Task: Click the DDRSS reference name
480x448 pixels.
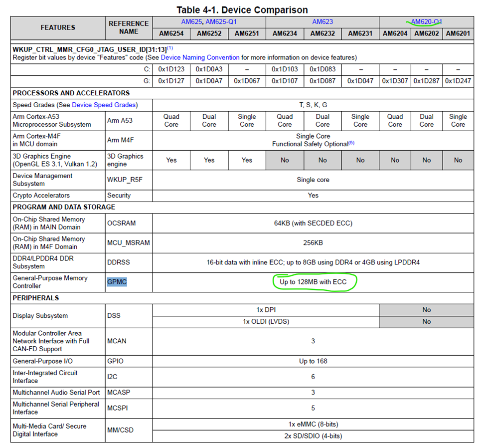Action: pos(118,262)
